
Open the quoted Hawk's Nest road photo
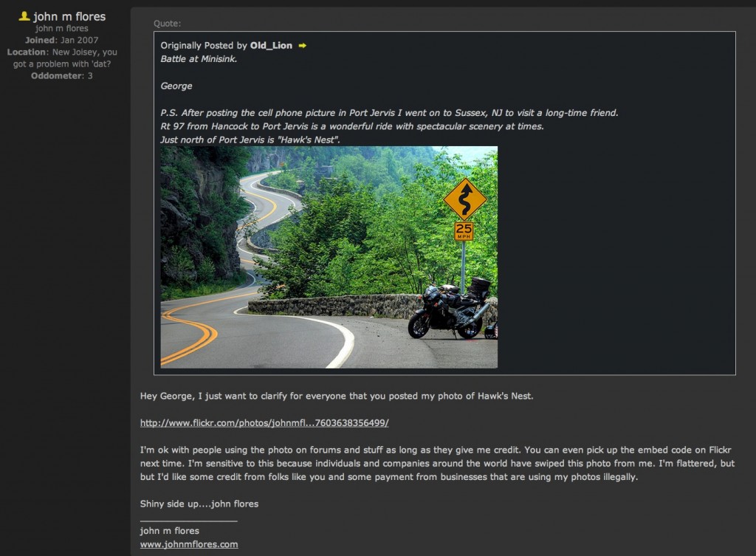point(329,257)
